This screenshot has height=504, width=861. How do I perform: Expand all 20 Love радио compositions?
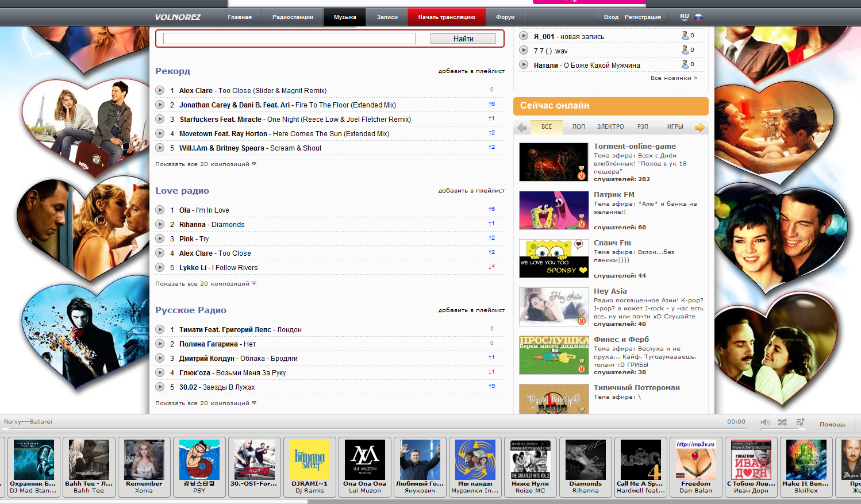206,283
